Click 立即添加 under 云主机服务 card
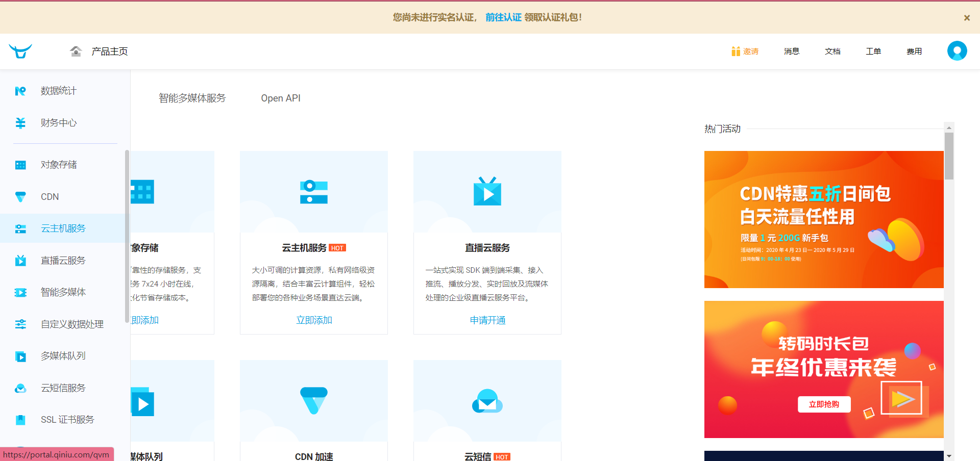This screenshot has width=980, height=461. [x=314, y=320]
